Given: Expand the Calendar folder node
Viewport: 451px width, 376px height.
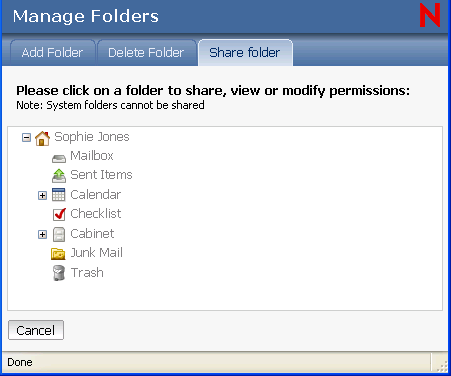Looking at the screenshot, I should [42, 195].
